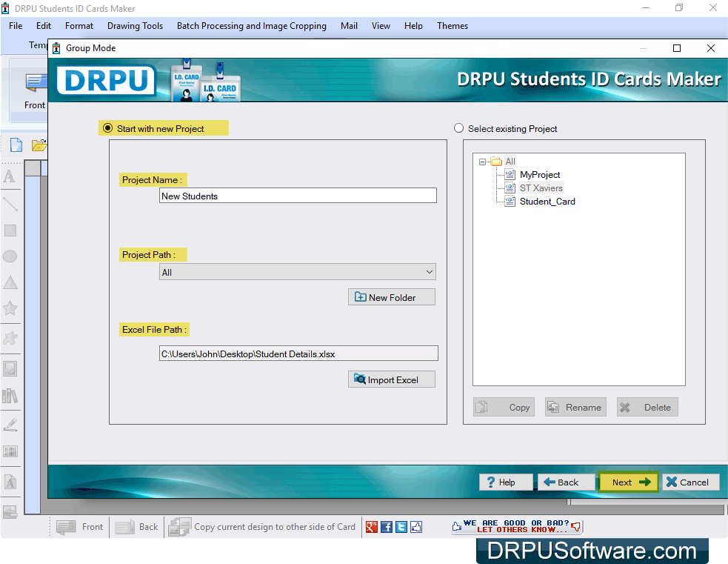Viewport: 728px width, 564px height.
Task: Open the Batch Processing and Image Cropping menu
Action: click(x=251, y=25)
